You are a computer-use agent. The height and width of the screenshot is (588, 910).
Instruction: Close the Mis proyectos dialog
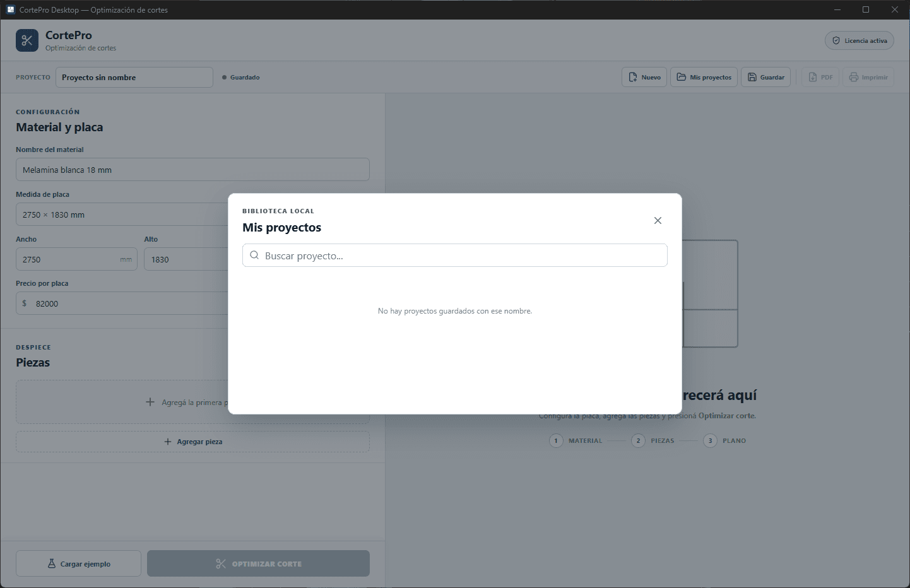click(x=658, y=220)
